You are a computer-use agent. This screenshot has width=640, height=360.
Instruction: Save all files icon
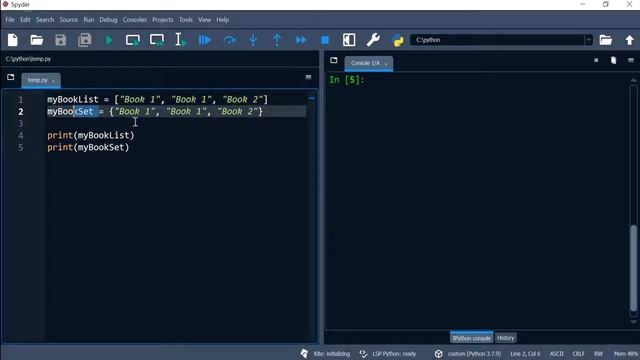tap(84, 40)
